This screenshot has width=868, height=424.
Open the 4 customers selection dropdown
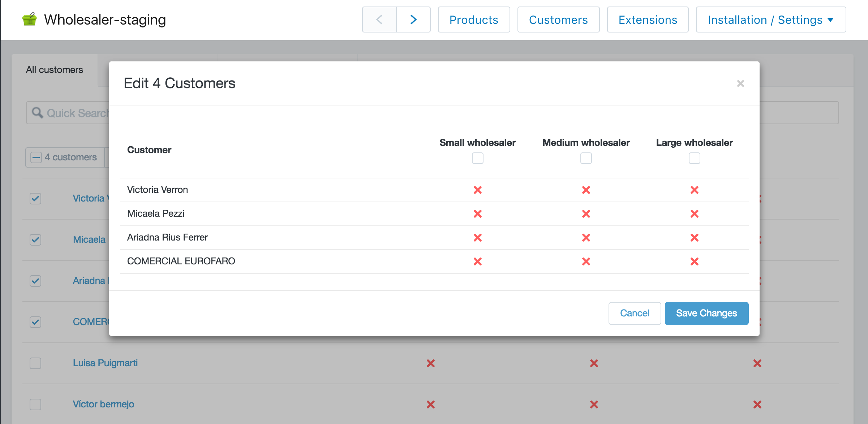point(71,157)
